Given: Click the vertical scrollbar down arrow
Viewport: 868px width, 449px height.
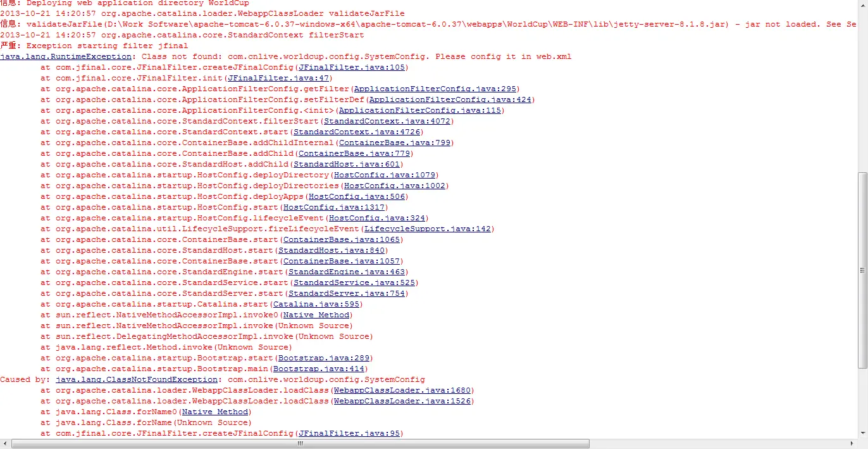Looking at the screenshot, I should [862, 433].
